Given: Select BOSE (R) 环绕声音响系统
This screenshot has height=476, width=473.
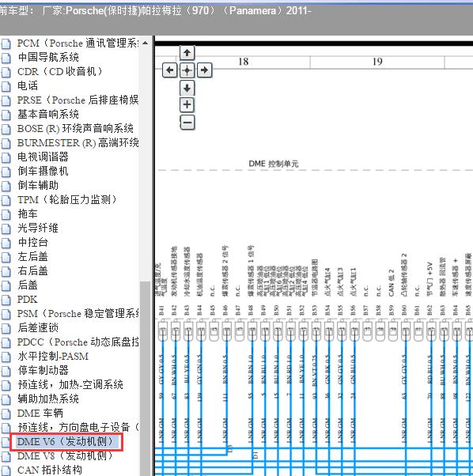Looking at the screenshot, I should point(75,128).
